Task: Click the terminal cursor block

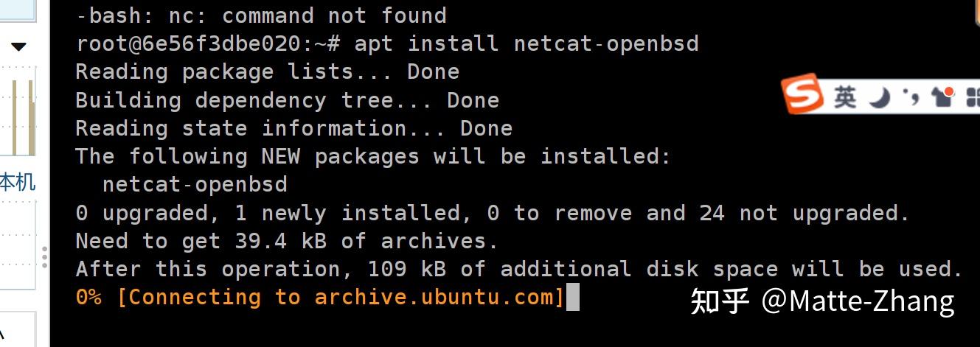Action: tap(572, 298)
